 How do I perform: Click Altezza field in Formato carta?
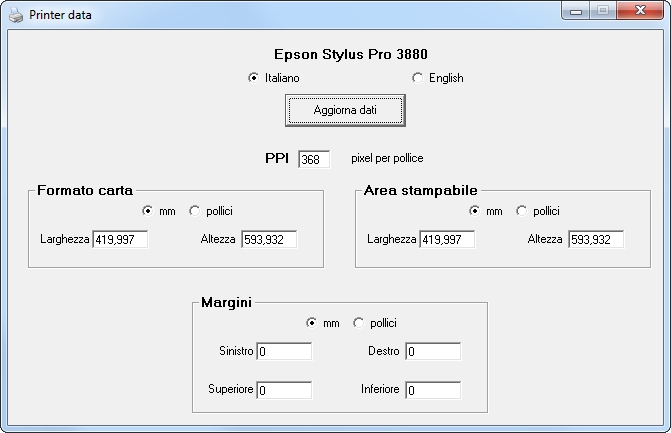click(x=269, y=239)
